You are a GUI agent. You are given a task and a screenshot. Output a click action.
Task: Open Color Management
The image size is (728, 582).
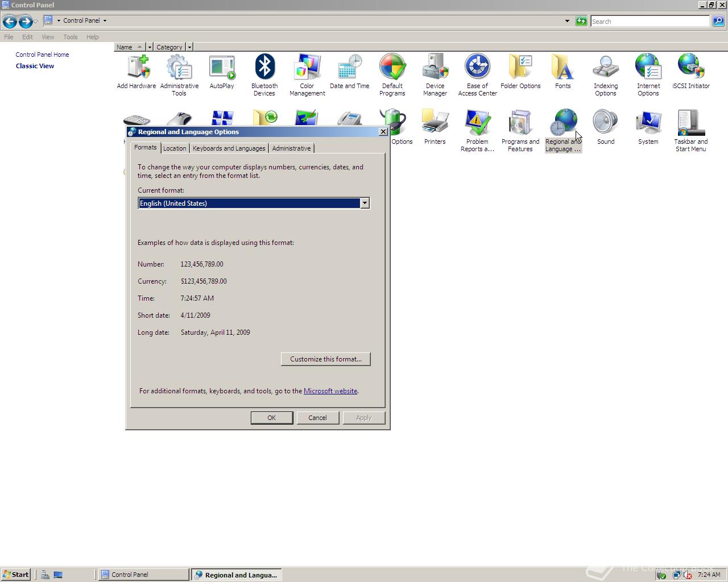pyautogui.click(x=307, y=75)
